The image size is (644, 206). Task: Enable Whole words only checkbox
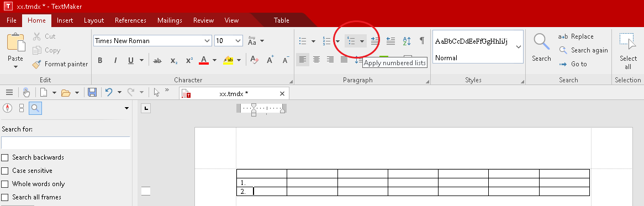(5, 184)
